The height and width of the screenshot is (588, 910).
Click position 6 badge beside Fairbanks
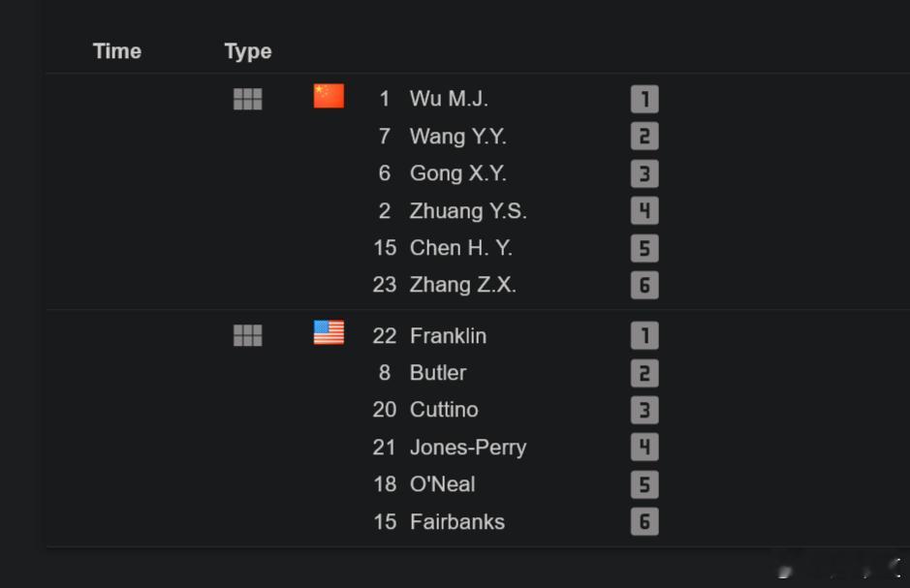point(644,521)
